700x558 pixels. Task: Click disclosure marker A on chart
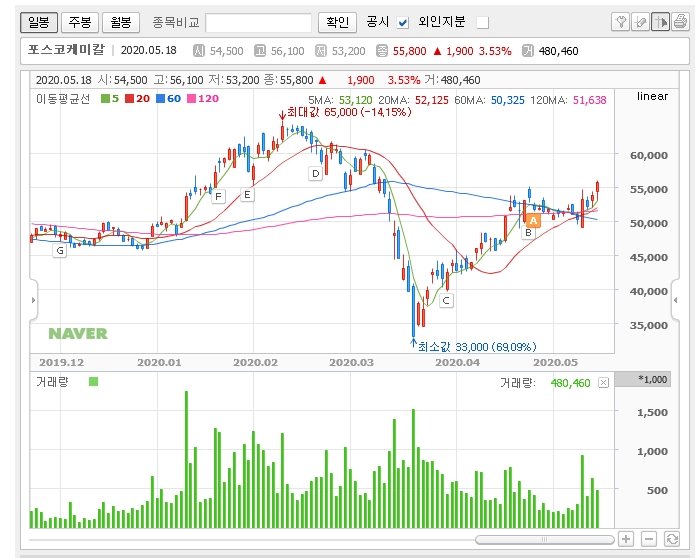(533, 220)
